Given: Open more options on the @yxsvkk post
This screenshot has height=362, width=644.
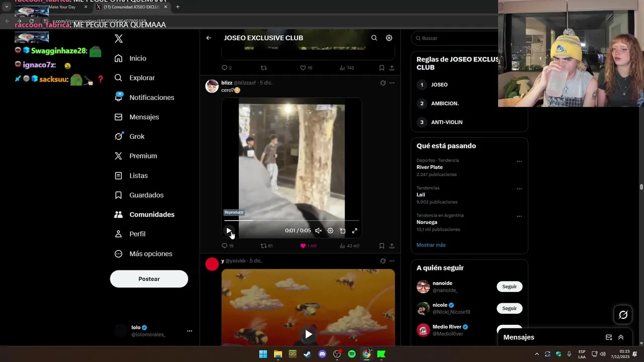Looking at the screenshot, I should point(392,261).
